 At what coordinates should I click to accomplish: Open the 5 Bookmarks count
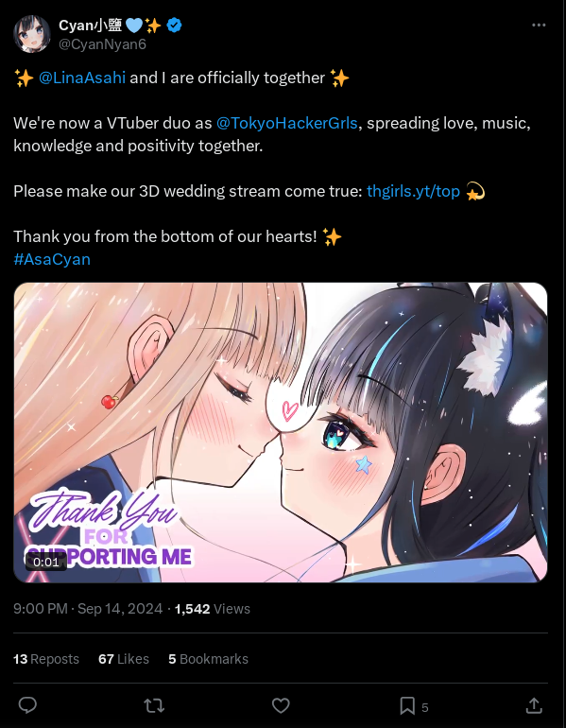pyautogui.click(x=208, y=659)
